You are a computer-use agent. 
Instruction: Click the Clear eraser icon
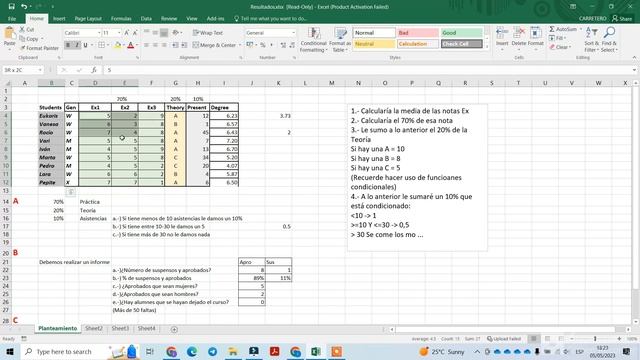(x=552, y=47)
